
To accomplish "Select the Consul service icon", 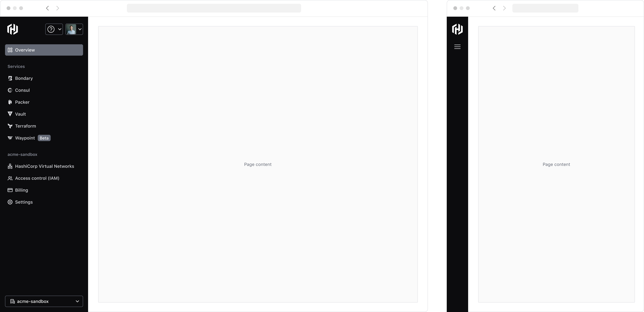I will pyautogui.click(x=10, y=90).
